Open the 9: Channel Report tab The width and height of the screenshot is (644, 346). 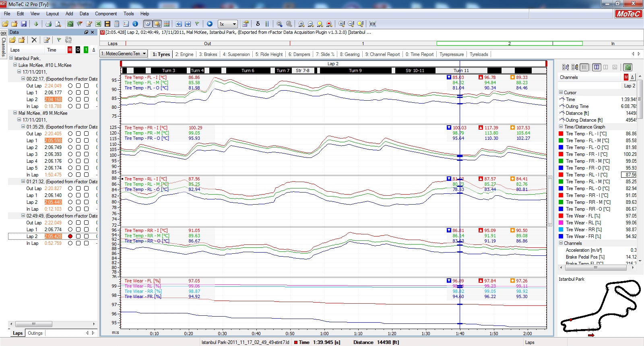point(382,54)
